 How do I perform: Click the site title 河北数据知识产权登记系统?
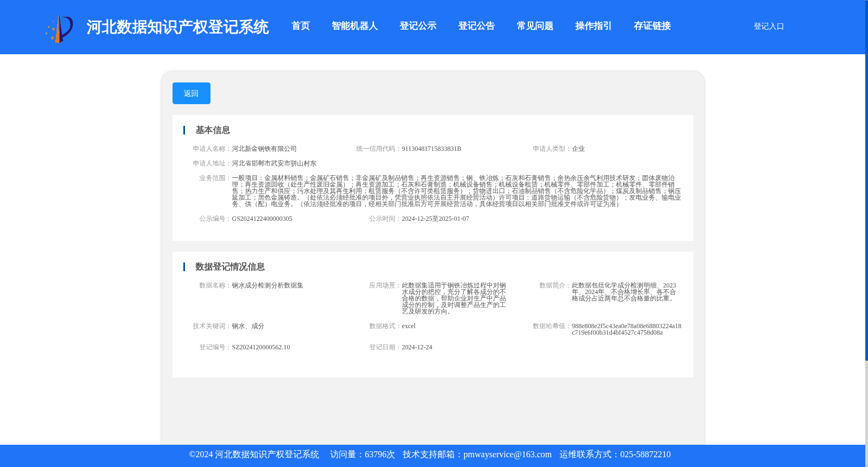(x=177, y=27)
